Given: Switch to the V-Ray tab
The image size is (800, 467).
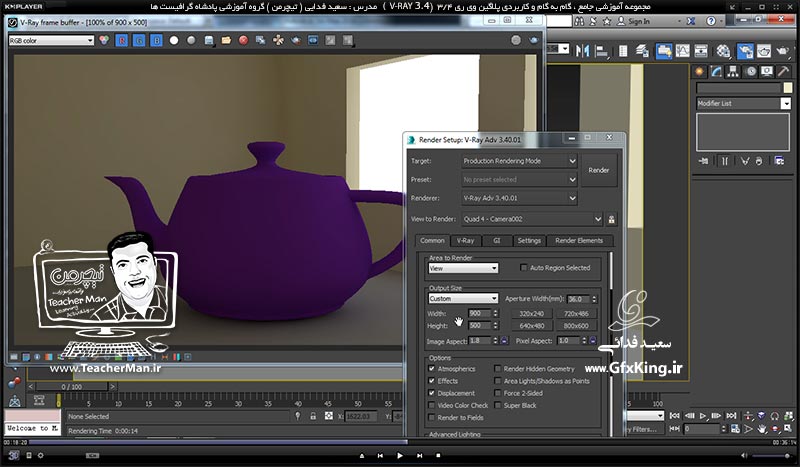Looking at the screenshot, I should coord(465,240).
